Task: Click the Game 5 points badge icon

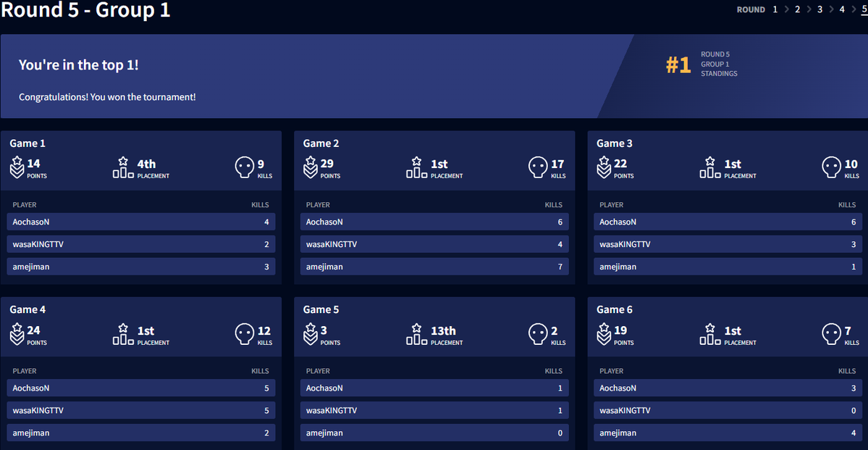Action: pyautogui.click(x=310, y=333)
